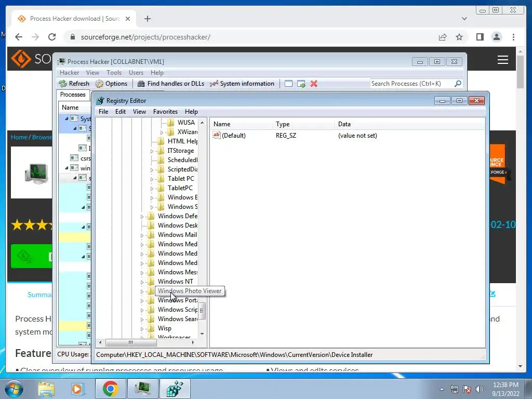Expand the ITStorage registry key
The image size is (532, 399).
pos(152,151)
